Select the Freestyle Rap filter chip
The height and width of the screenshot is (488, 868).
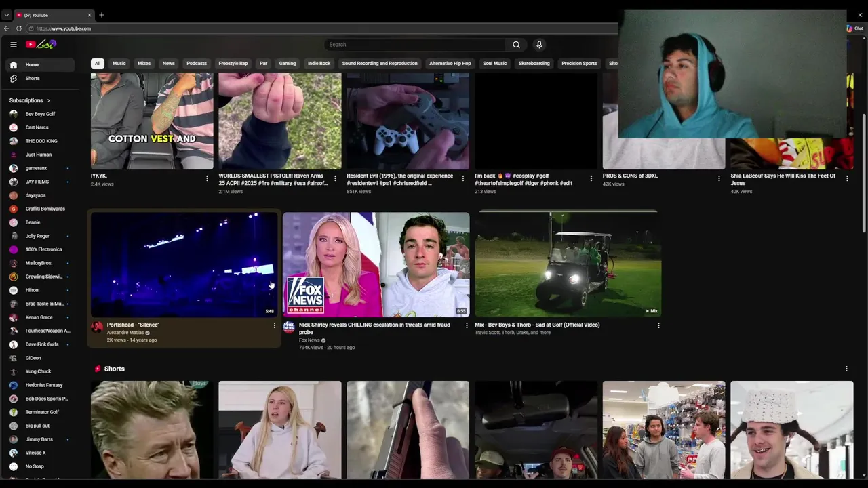(233, 64)
